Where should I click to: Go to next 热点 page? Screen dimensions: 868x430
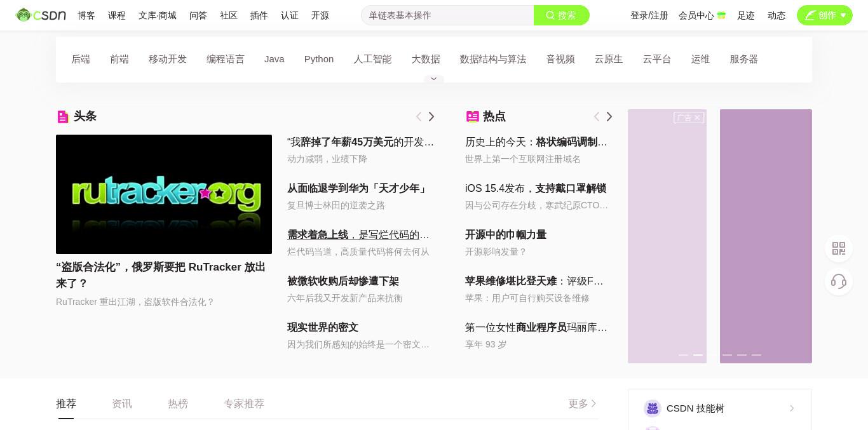[x=609, y=116]
